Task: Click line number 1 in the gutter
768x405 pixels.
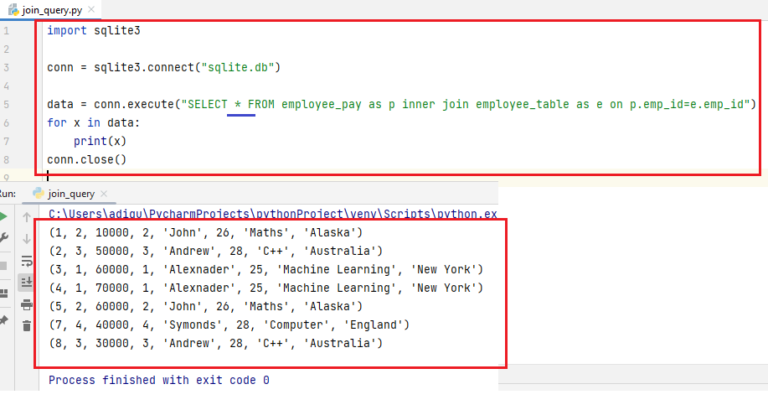Action: pos(6,31)
